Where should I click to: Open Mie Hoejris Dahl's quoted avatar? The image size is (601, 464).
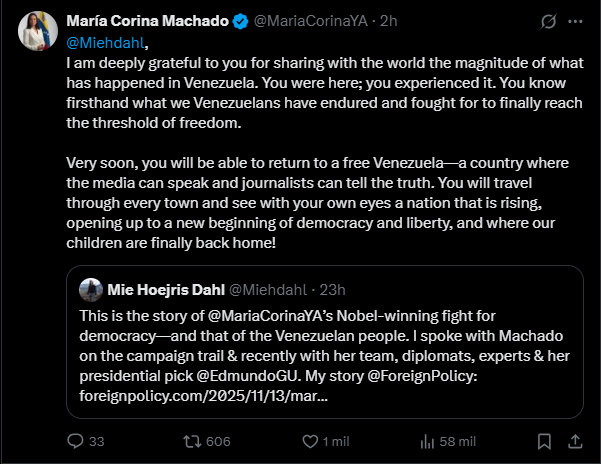pos(89,289)
